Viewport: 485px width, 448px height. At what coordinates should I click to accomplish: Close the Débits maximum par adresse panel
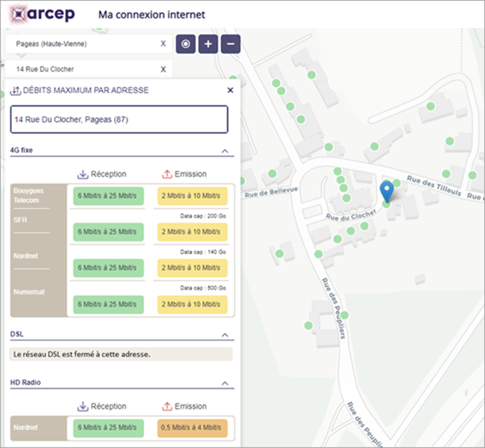point(231,91)
